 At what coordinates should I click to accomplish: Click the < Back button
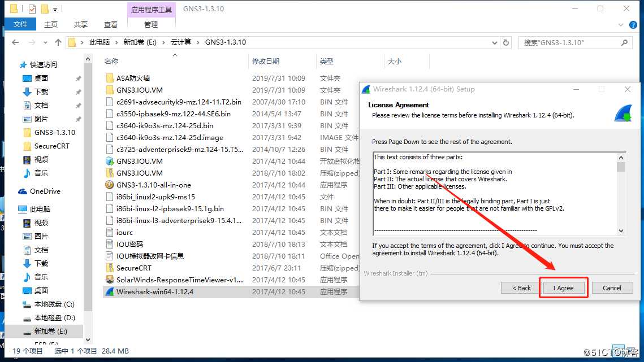pyautogui.click(x=522, y=288)
